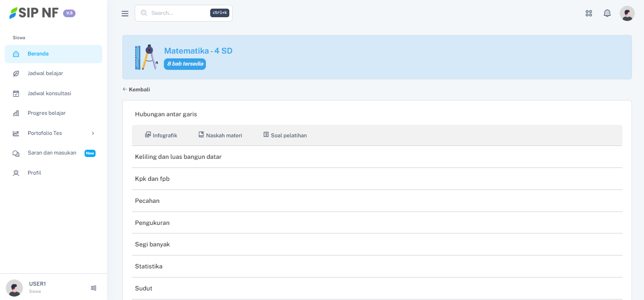This screenshot has height=300, width=644.
Task: Expand the Kpk dan fpb chapter
Action: (152, 179)
